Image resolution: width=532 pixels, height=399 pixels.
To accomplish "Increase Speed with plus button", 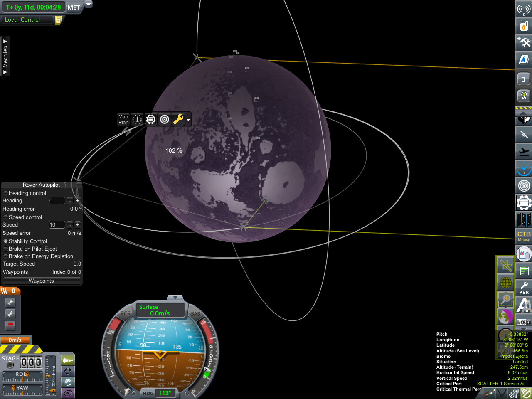I will coord(77,225).
